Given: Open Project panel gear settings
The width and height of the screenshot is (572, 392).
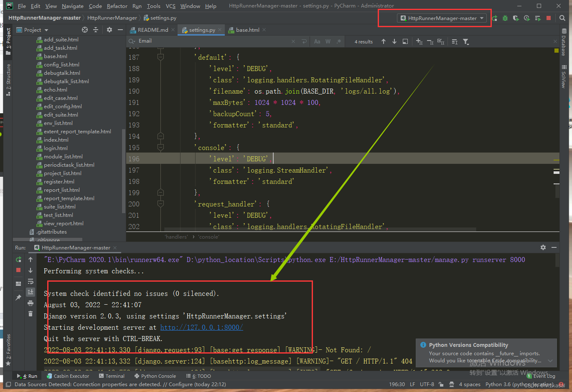Looking at the screenshot, I should [109, 30].
